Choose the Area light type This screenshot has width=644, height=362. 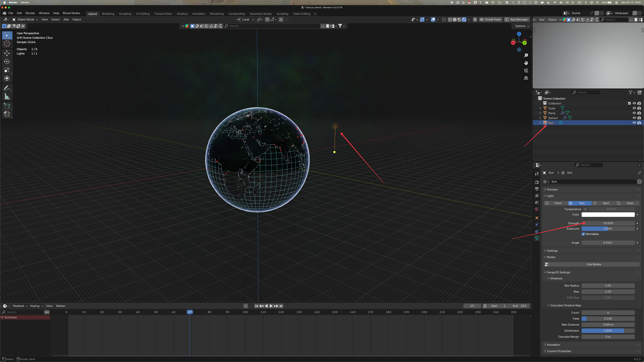tap(628, 203)
